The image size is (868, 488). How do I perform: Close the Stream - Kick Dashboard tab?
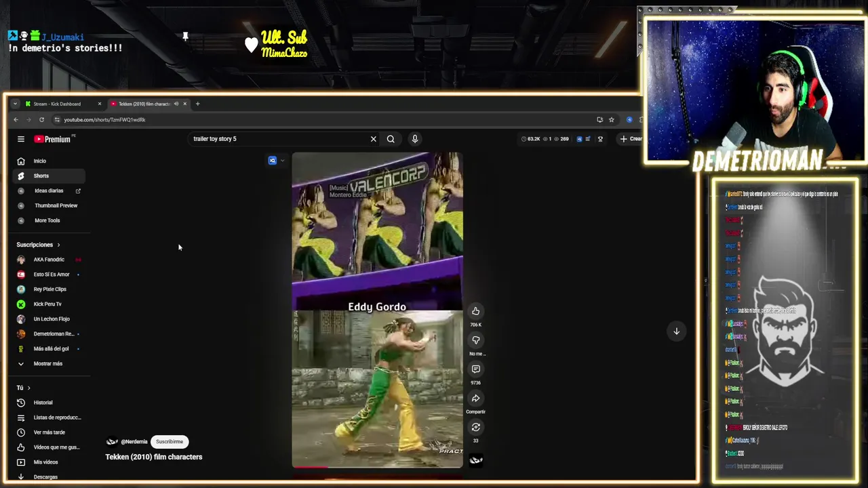(99, 104)
